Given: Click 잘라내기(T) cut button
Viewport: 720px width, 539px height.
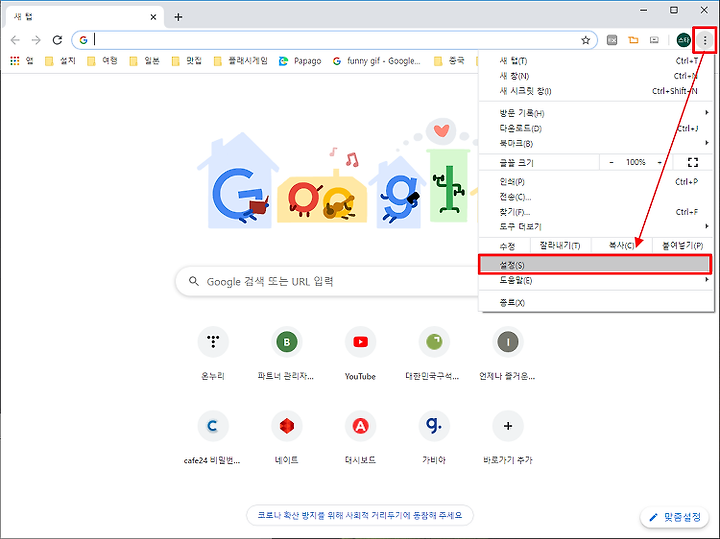Looking at the screenshot, I should [560, 246].
